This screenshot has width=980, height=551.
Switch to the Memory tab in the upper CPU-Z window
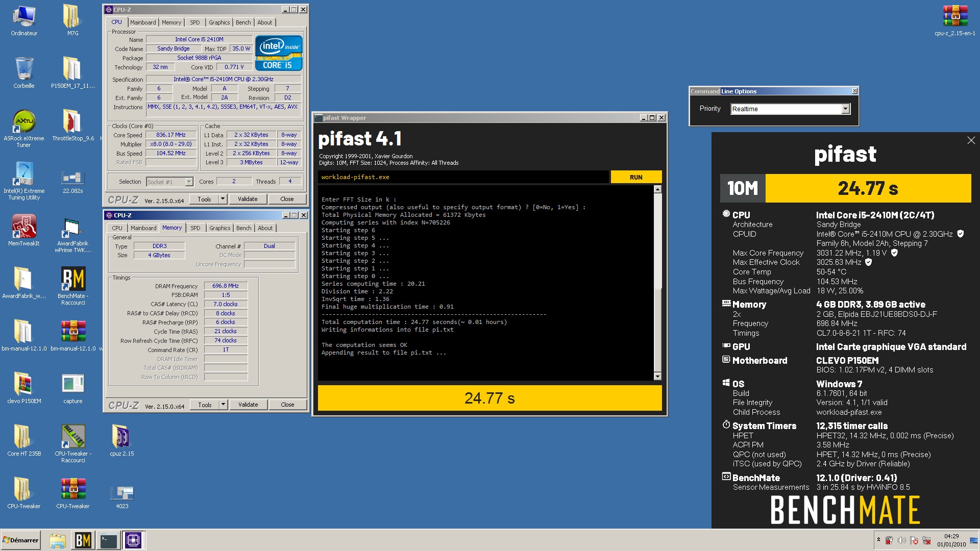coord(171,22)
